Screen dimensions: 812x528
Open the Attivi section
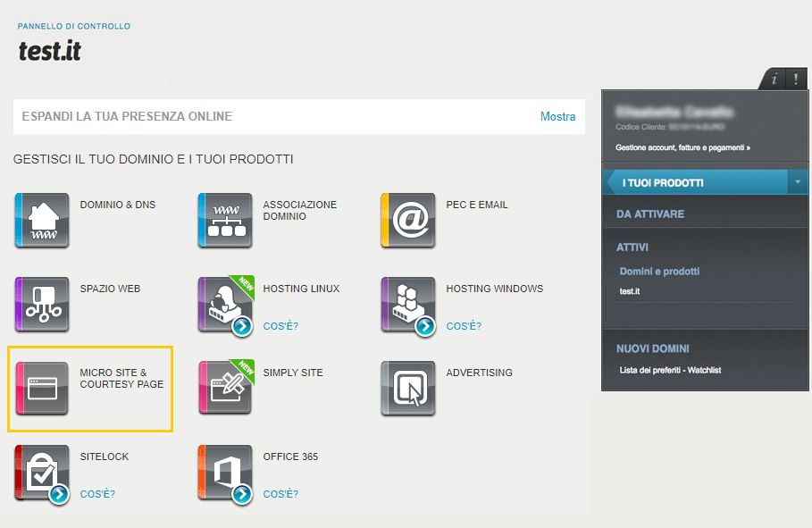click(632, 247)
